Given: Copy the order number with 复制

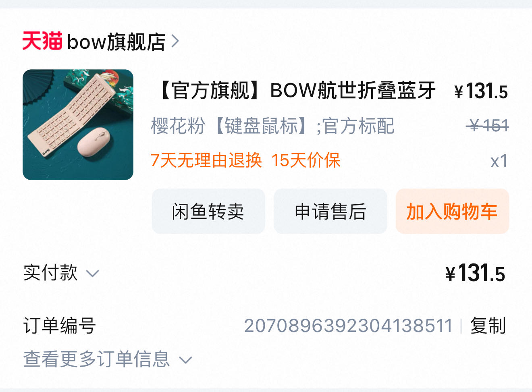Looking at the screenshot, I should pos(488,326).
